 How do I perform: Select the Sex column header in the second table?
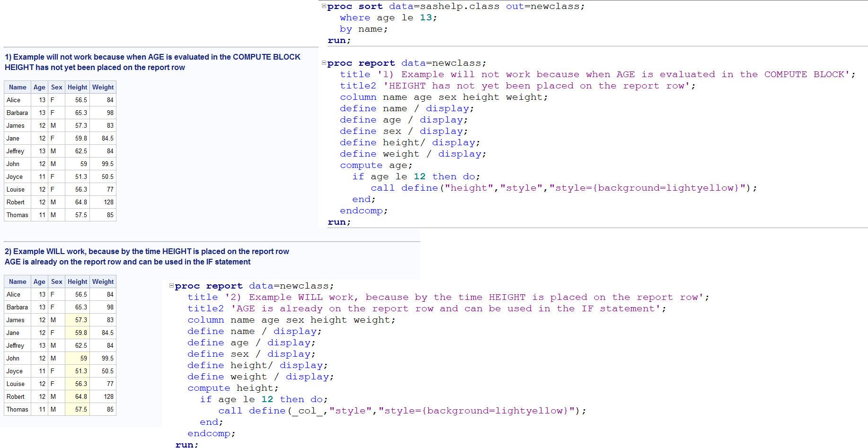click(x=56, y=281)
